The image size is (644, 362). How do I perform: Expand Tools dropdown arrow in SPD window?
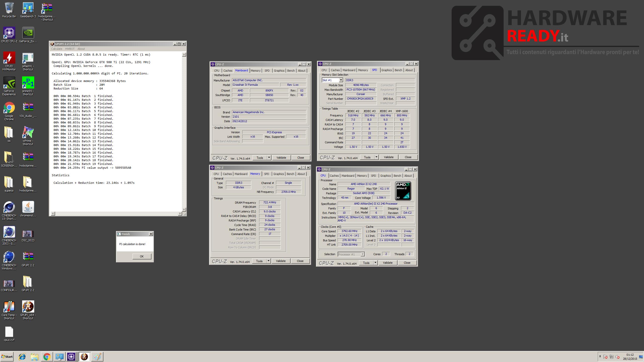point(376,157)
